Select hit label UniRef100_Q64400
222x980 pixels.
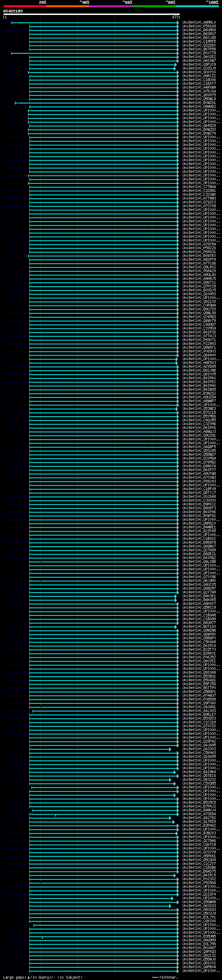199,355
